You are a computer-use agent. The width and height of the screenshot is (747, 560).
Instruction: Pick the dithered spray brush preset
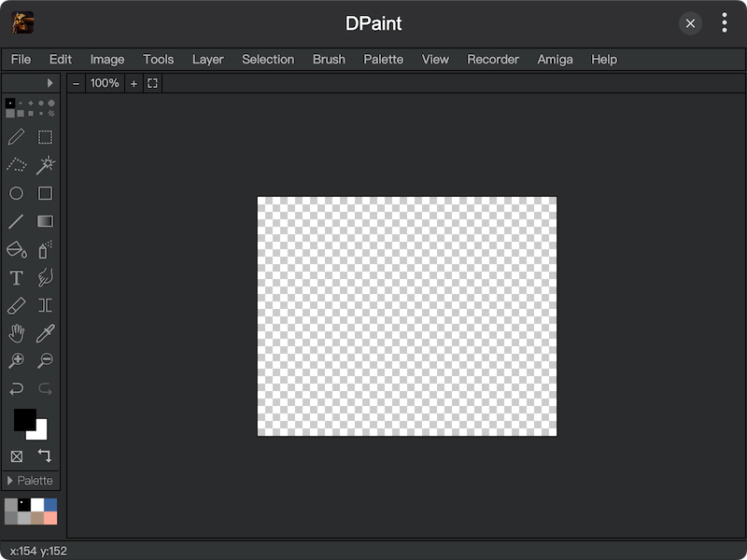[51, 113]
